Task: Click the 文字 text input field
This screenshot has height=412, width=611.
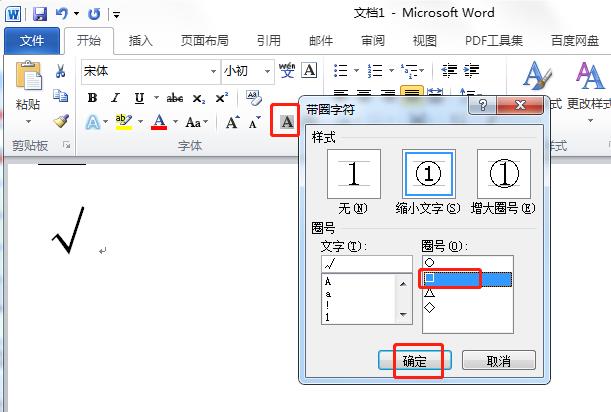Action: [365, 264]
